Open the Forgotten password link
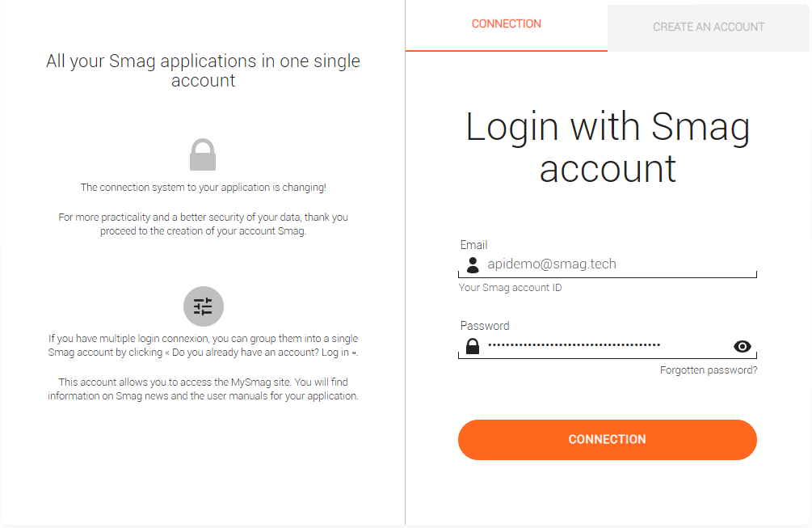 tap(709, 370)
